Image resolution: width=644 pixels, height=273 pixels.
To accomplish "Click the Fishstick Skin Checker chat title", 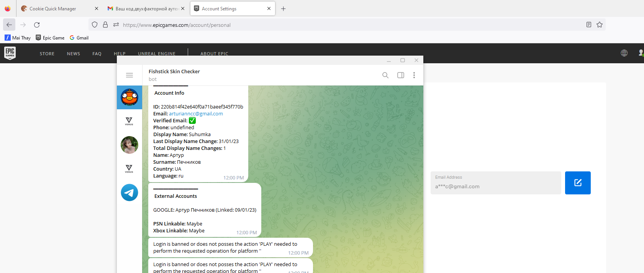I will 174,71.
